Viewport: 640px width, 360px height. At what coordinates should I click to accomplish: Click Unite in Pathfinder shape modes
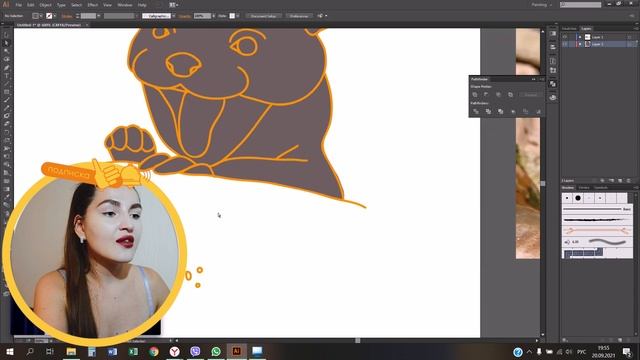point(475,95)
